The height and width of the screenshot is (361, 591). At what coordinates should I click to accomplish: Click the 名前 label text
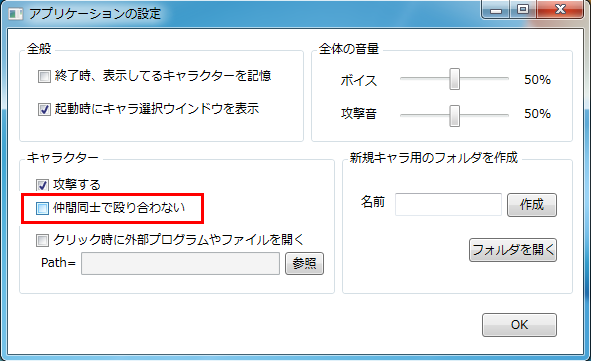373,202
